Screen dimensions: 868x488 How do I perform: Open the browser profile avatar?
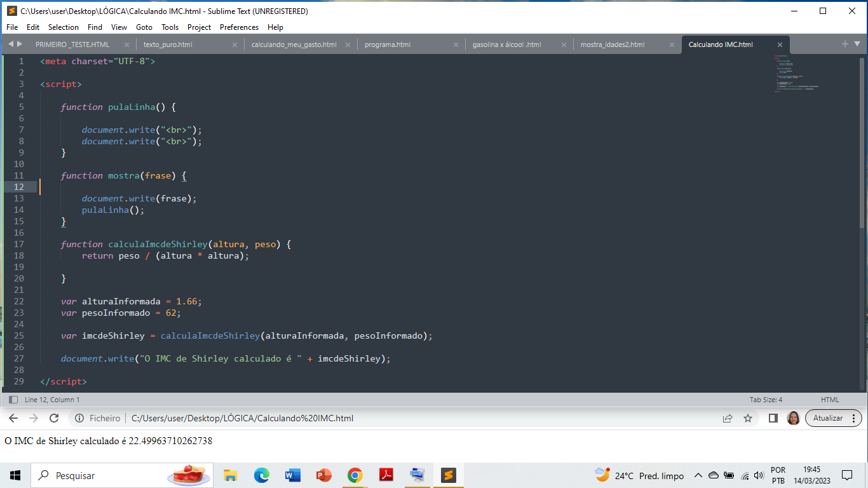coord(793,418)
